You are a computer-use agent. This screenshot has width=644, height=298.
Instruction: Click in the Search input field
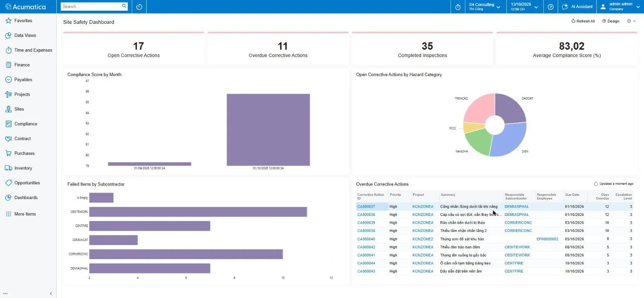click(x=91, y=6)
